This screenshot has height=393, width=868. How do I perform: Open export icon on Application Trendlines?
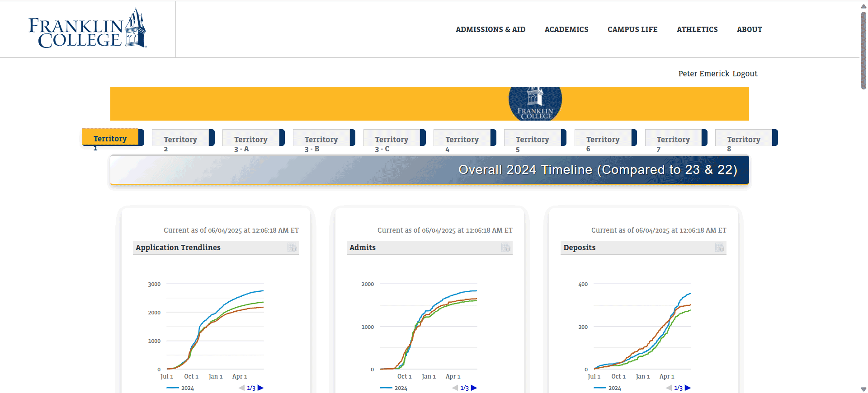(x=292, y=248)
